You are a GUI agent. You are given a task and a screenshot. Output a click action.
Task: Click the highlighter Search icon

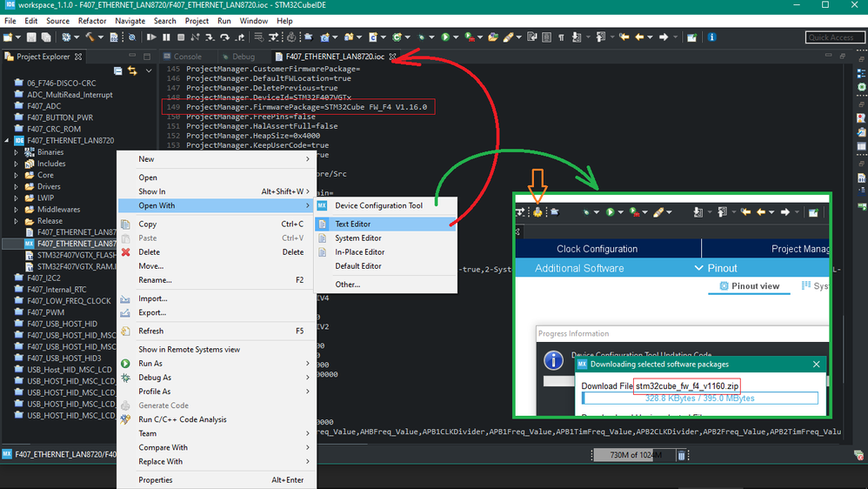click(508, 37)
